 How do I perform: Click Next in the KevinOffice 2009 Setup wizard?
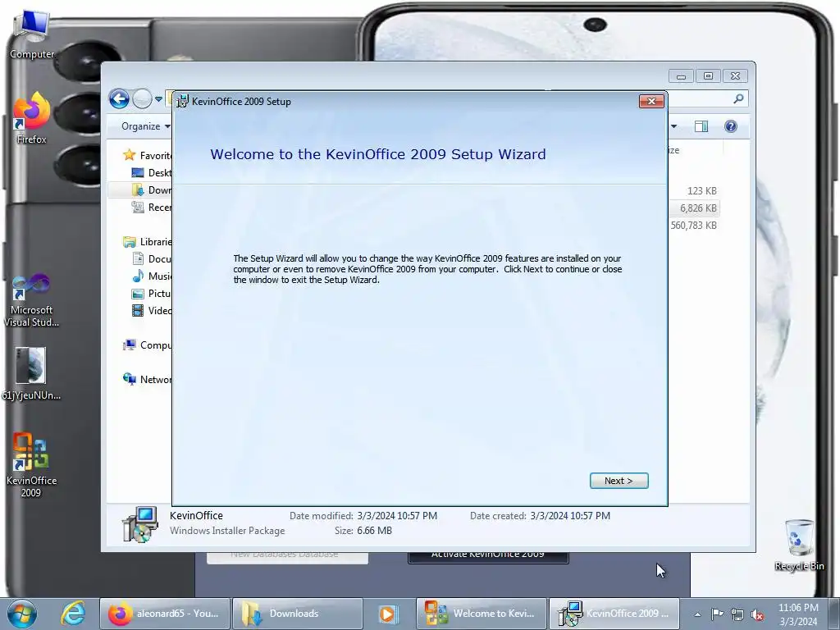[x=619, y=481]
